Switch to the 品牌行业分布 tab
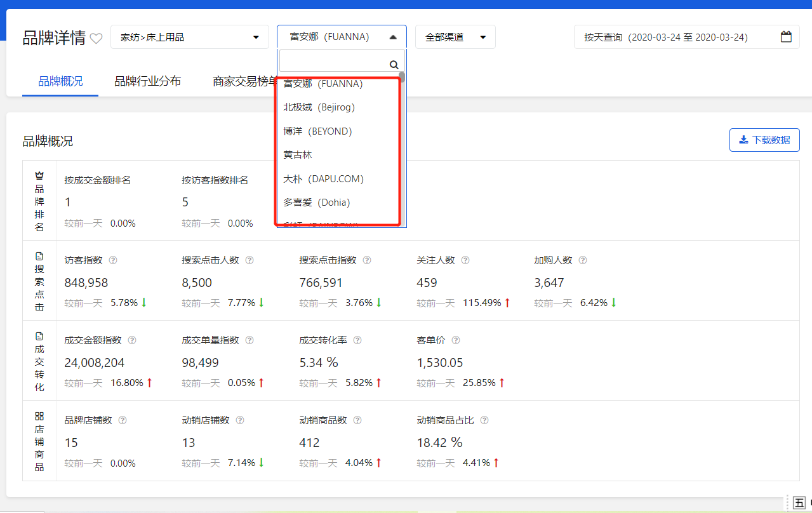This screenshot has width=812, height=513. pyautogui.click(x=147, y=81)
